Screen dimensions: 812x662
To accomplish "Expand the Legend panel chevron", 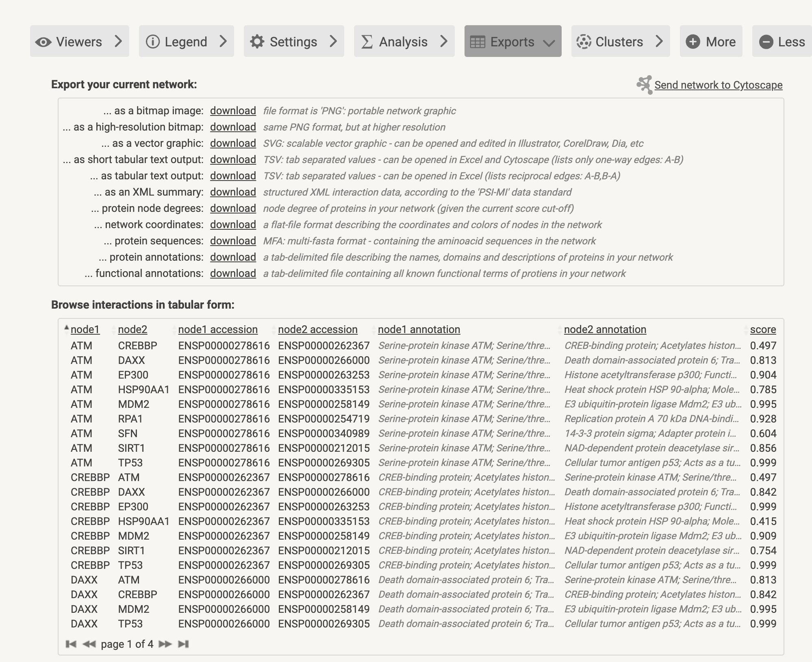I will [223, 41].
